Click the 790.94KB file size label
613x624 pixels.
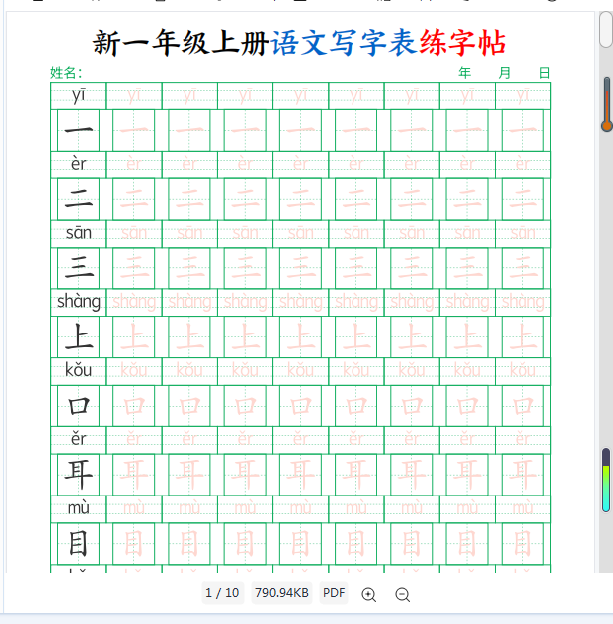(282, 593)
